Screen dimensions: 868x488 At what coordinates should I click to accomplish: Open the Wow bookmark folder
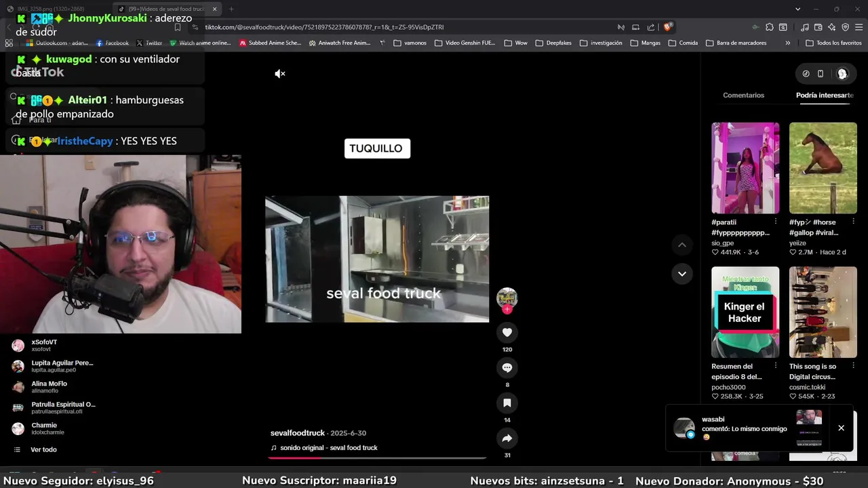click(x=515, y=43)
